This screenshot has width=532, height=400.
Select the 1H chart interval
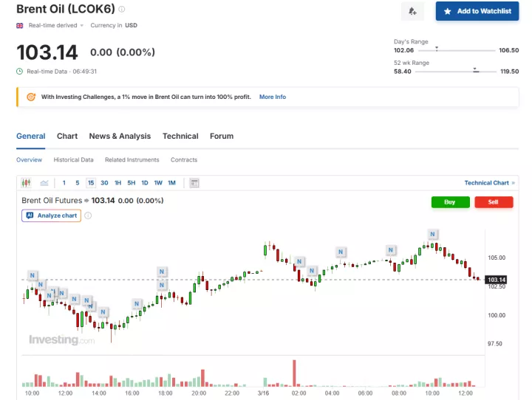click(117, 182)
